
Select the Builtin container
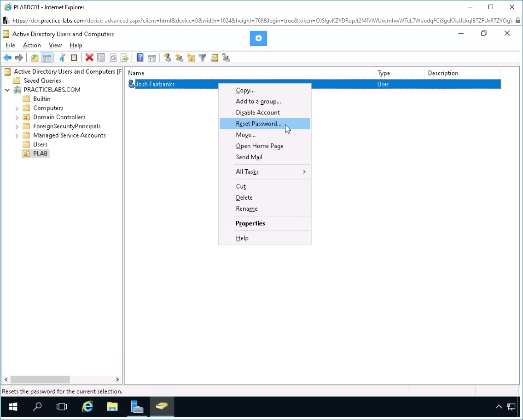[42, 99]
